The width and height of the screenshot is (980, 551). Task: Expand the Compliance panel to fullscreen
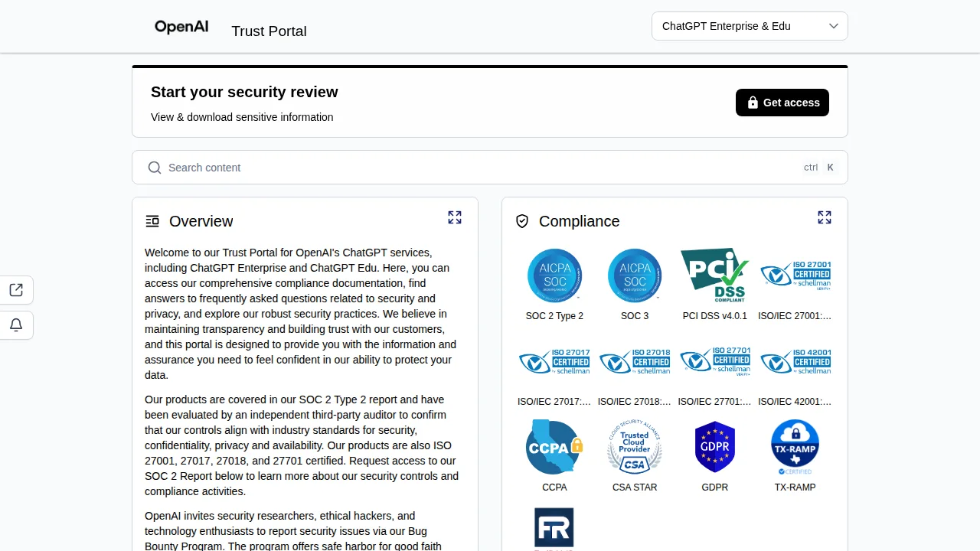[x=825, y=217]
